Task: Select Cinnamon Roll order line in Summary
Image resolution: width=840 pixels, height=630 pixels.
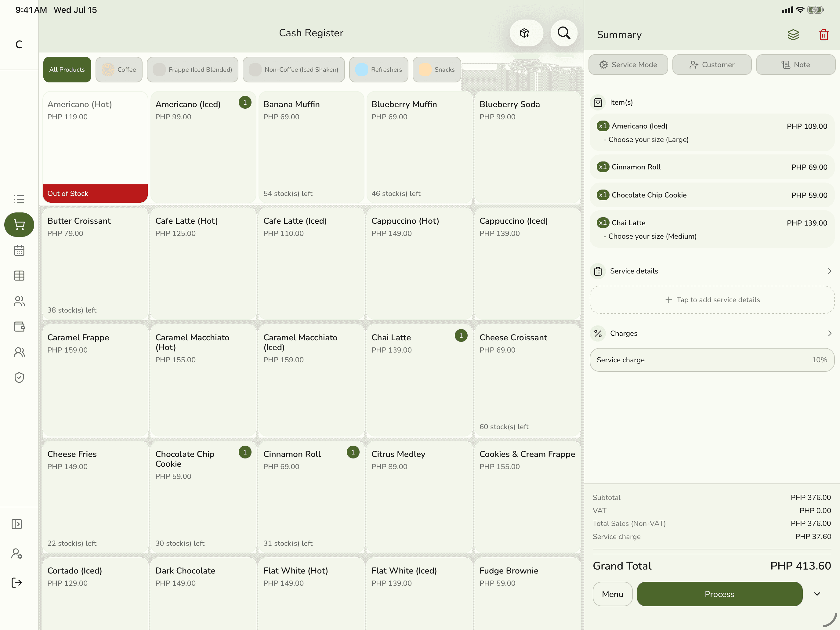Action: (711, 167)
